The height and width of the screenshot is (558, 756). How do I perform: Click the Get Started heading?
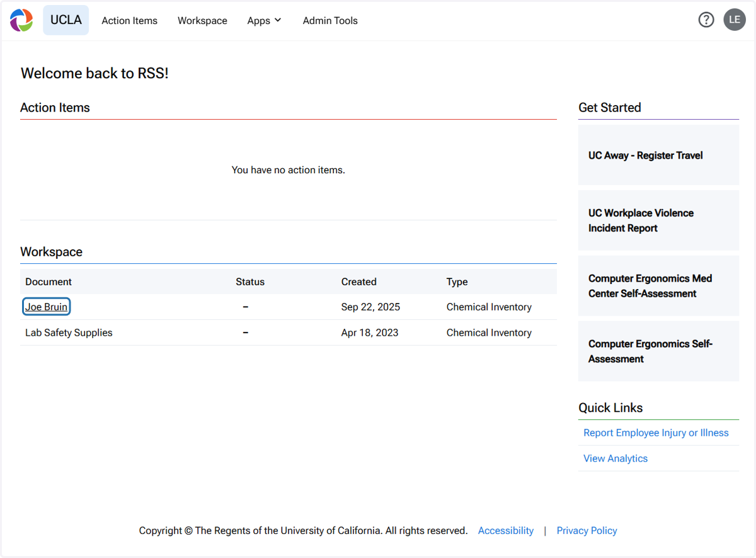[610, 108]
